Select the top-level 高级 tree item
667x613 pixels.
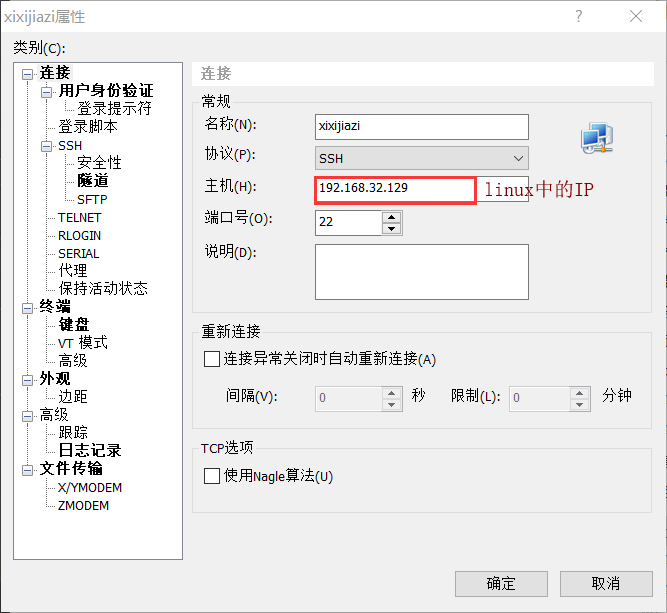[x=54, y=414]
